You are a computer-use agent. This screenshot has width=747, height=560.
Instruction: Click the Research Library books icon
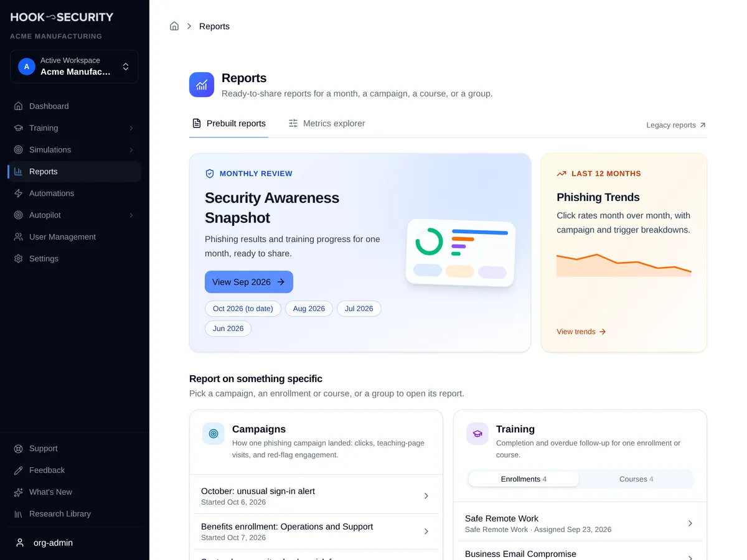coord(19,514)
